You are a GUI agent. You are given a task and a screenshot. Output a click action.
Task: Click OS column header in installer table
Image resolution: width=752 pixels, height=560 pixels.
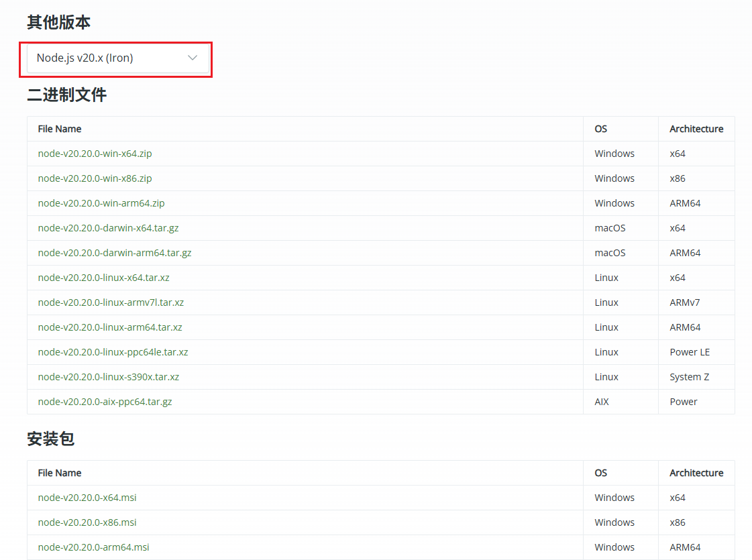(600, 473)
